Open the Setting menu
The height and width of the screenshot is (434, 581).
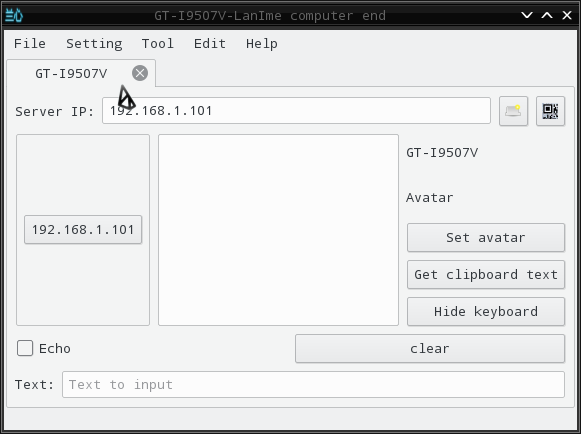pyautogui.click(x=94, y=44)
